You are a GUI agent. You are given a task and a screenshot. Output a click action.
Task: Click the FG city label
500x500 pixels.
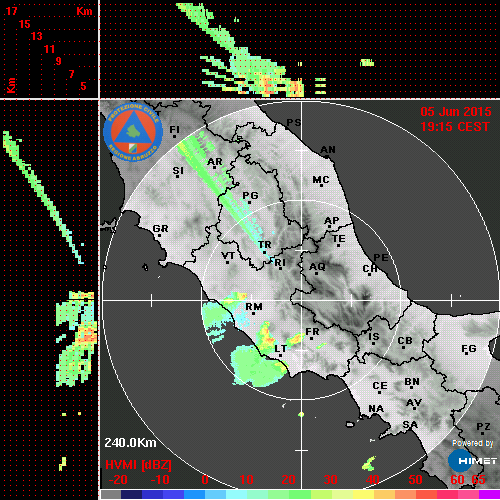point(469,349)
